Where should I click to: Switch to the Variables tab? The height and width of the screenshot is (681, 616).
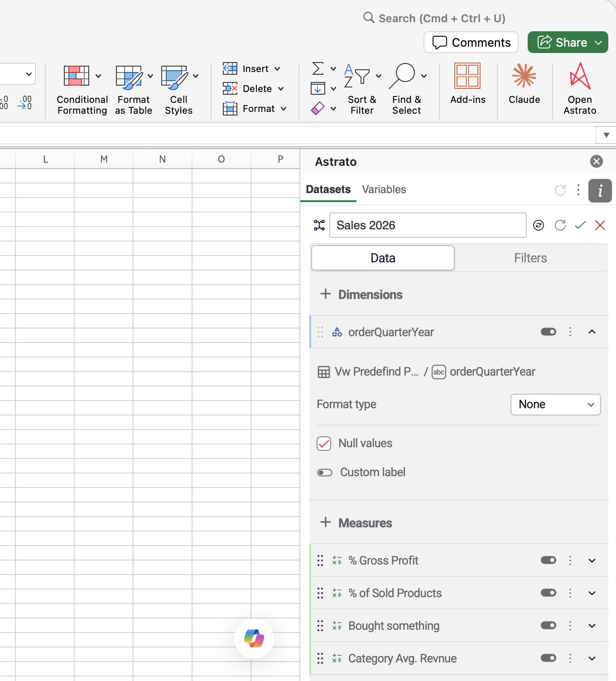(x=384, y=189)
